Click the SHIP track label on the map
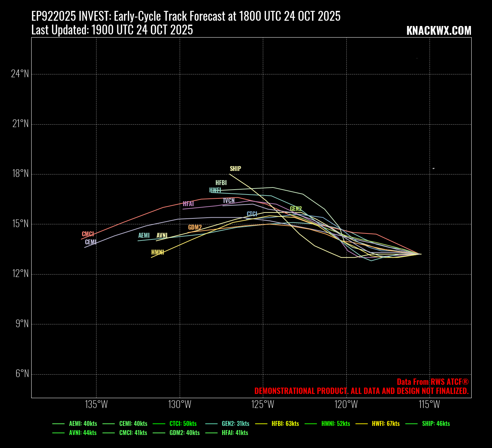Image resolution: width=492 pixels, height=448 pixels. 235,169
